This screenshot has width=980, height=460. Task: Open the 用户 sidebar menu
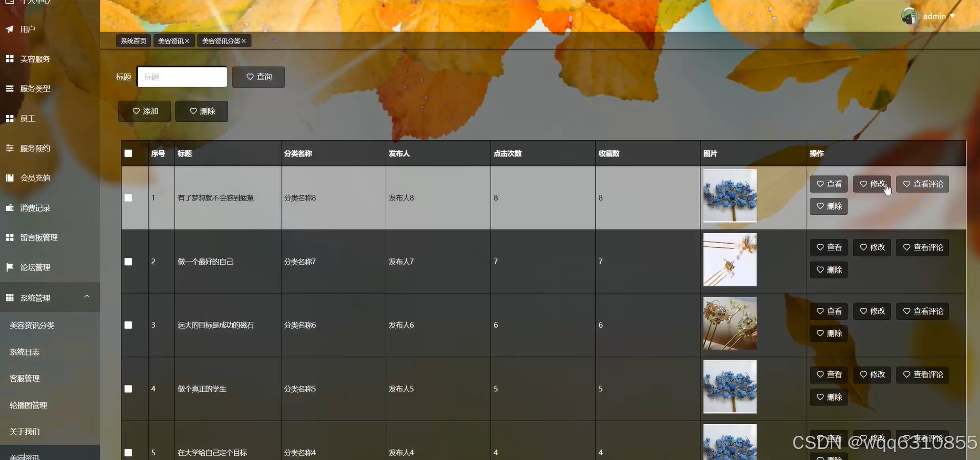(x=50, y=29)
